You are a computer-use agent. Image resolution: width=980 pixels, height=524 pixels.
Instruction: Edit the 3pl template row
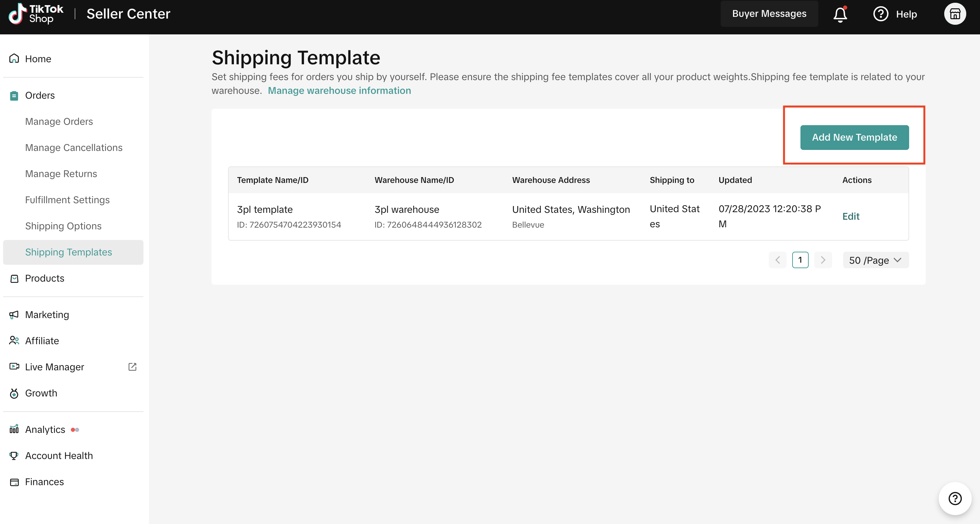[x=850, y=216]
